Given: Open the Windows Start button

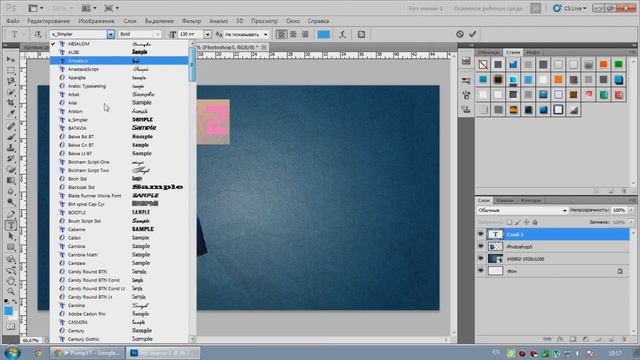Looking at the screenshot, I should pyautogui.click(x=11, y=352).
